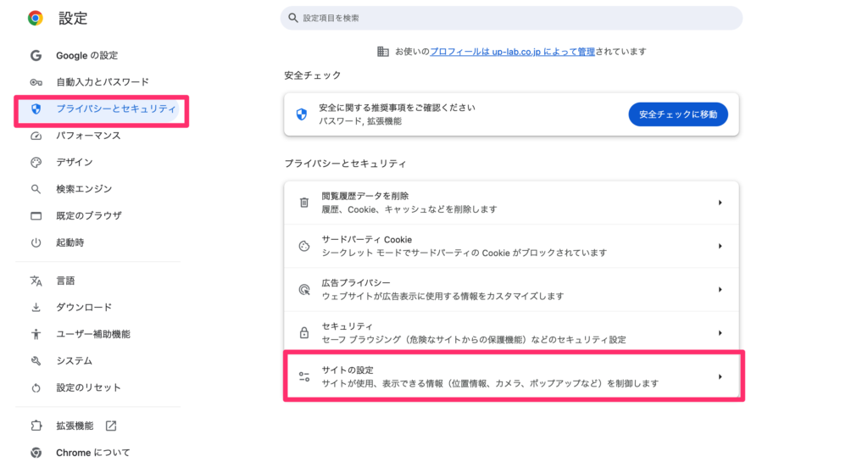Open 閲覧履歴データを削除 row
The height and width of the screenshot is (462, 868).
511,203
